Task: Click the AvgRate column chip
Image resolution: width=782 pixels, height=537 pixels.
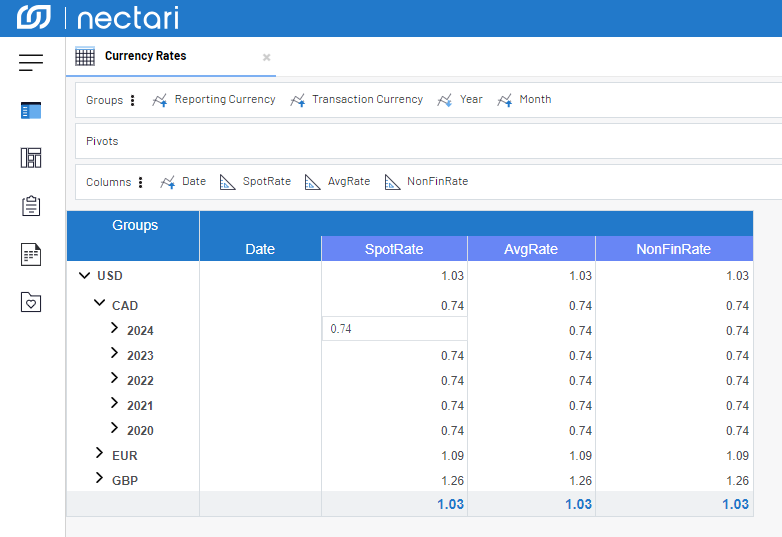Action: (339, 182)
